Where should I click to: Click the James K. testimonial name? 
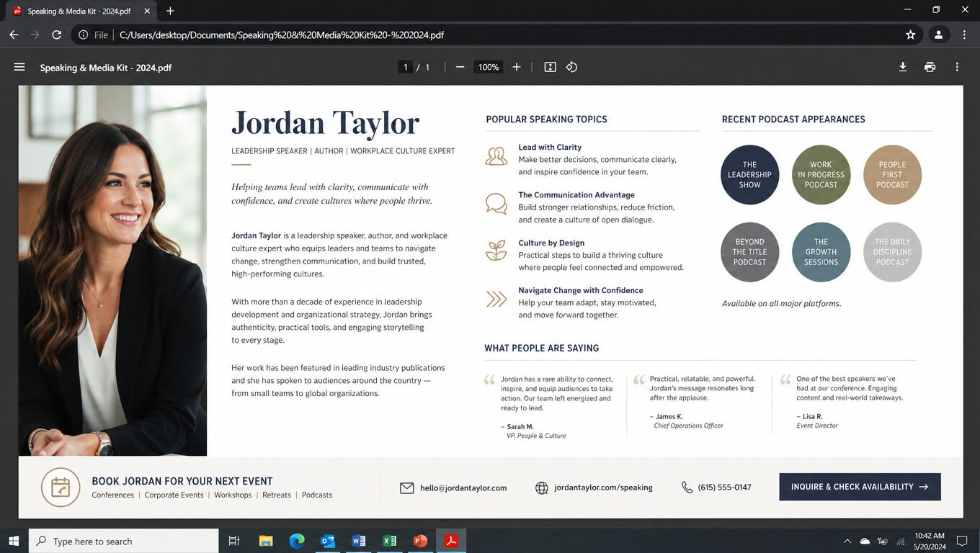pyautogui.click(x=669, y=417)
